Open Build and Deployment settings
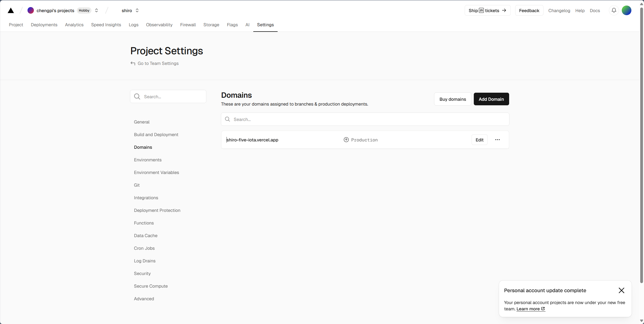 [x=156, y=135]
